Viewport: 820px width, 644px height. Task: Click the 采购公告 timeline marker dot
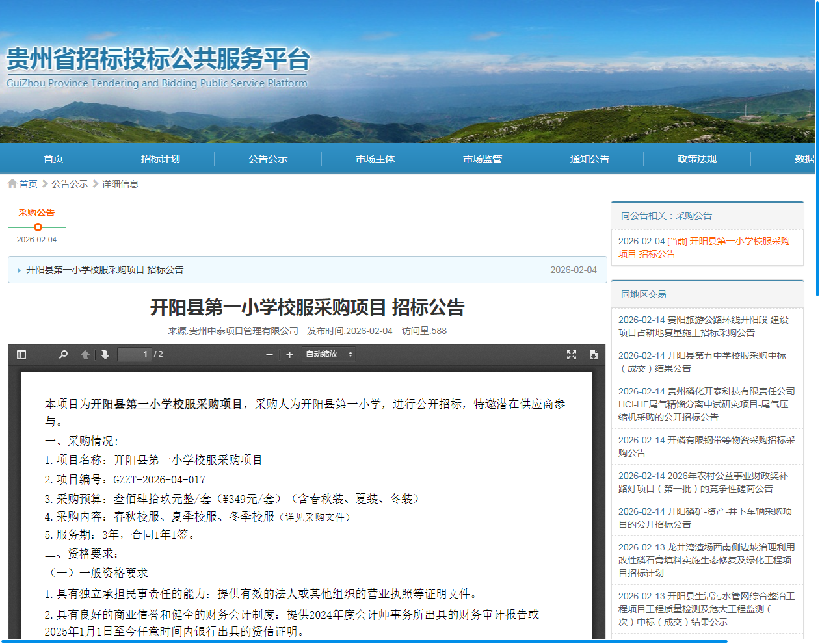click(38, 227)
